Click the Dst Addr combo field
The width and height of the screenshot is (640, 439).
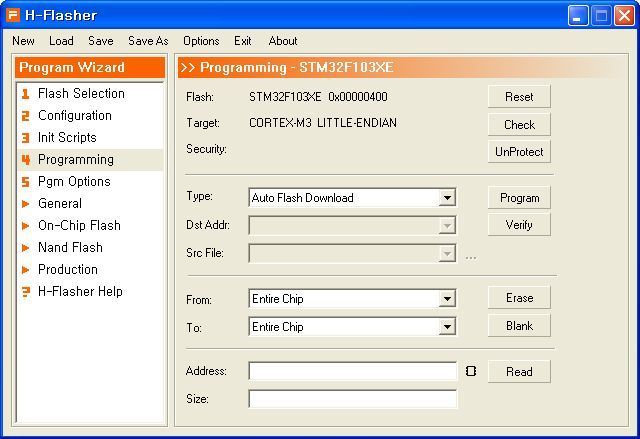pyautogui.click(x=352, y=225)
